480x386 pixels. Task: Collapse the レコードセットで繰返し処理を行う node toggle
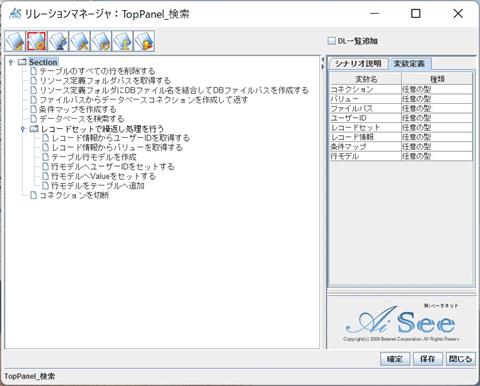tap(23, 129)
